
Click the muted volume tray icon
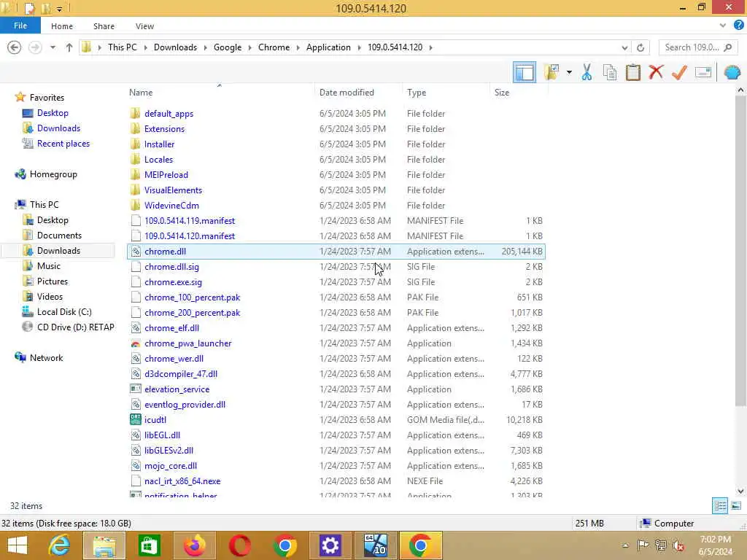[x=678, y=545]
